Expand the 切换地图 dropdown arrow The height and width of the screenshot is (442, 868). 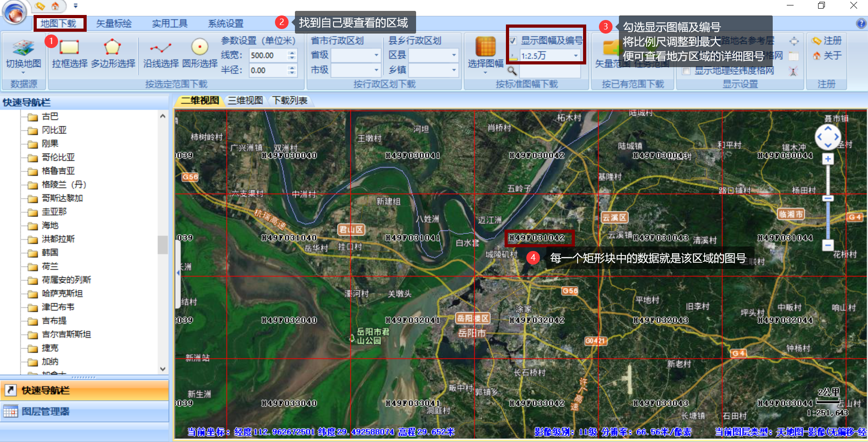pos(23,73)
